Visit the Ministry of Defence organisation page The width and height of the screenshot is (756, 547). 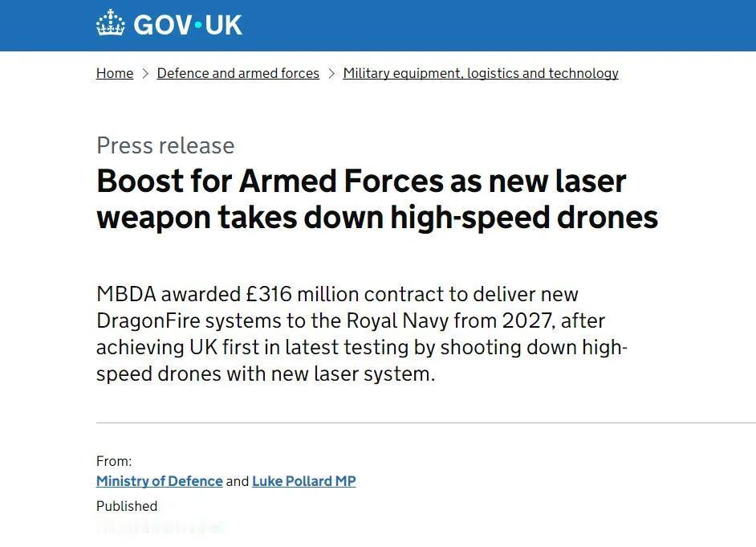tap(159, 480)
